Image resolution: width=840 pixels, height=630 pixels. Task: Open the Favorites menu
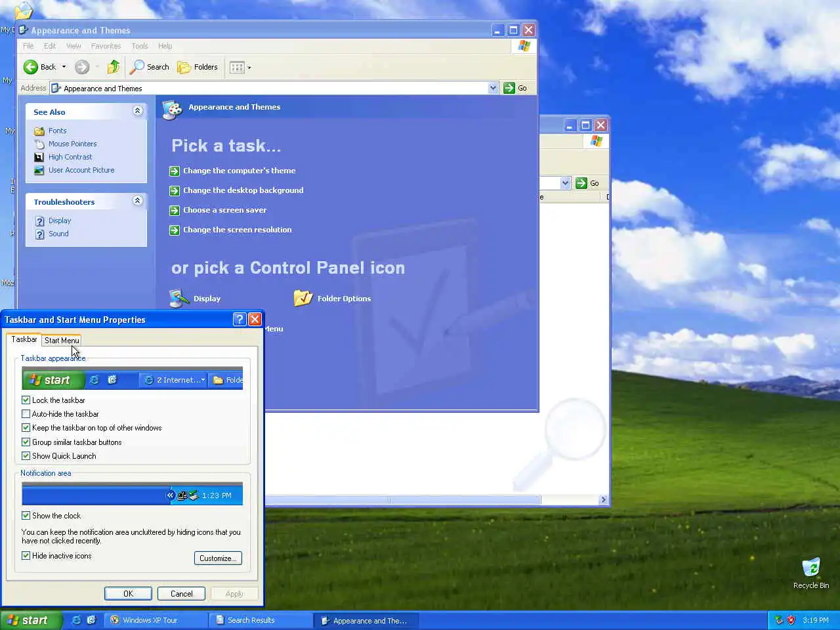coord(106,46)
